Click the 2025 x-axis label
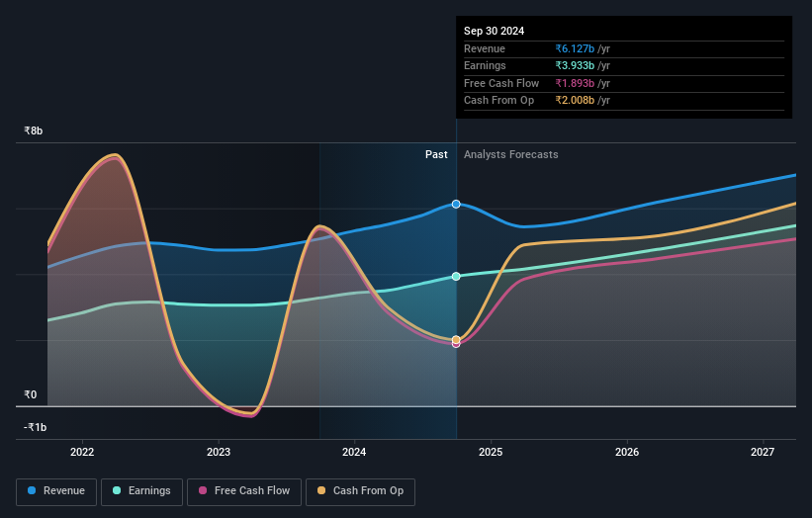 [491, 452]
